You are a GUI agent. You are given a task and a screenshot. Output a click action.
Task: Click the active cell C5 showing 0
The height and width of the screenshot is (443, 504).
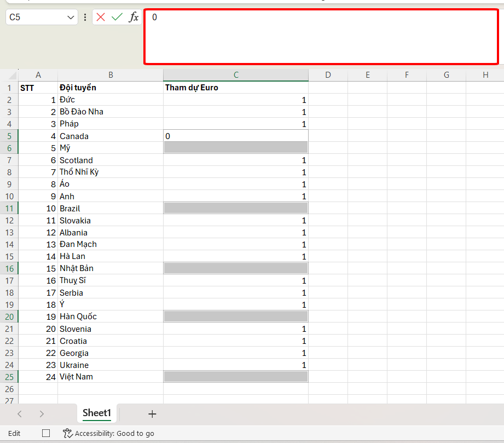coord(236,136)
